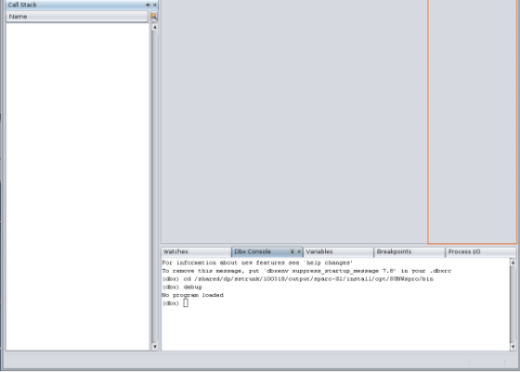Viewport: 520px width, 372px height.
Task: Minimize the Dbx Console tab
Action: (292, 252)
